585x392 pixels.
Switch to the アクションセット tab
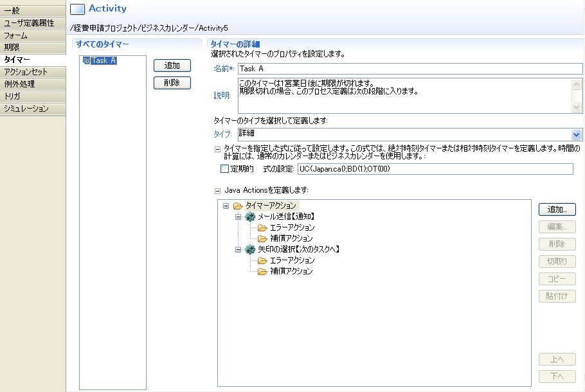(x=33, y=72)
